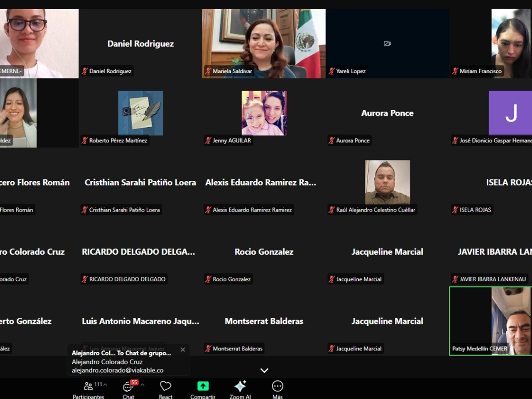
Task: Select the video of the woman wearing glasses
Action: click(x=39, y=44)
